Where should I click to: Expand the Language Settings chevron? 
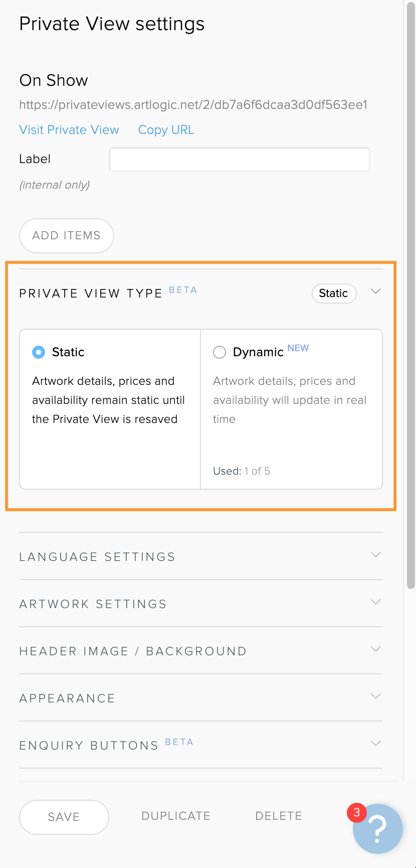(x=376, y=555)
